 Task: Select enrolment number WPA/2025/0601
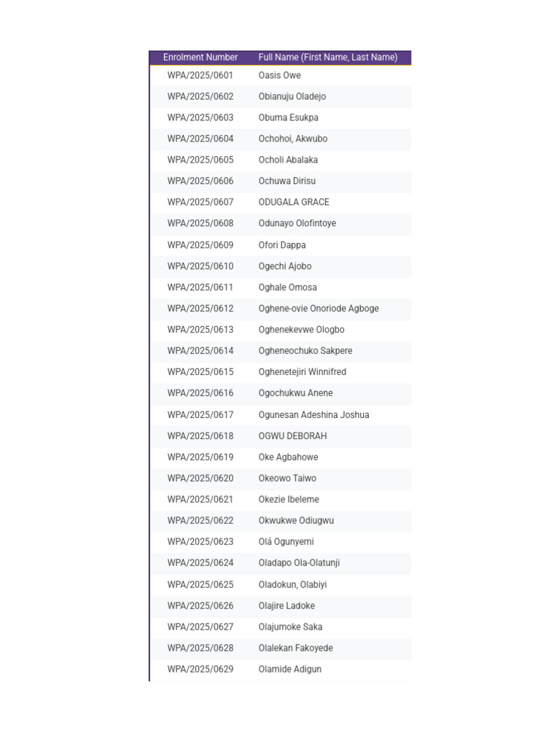(200, 75)
